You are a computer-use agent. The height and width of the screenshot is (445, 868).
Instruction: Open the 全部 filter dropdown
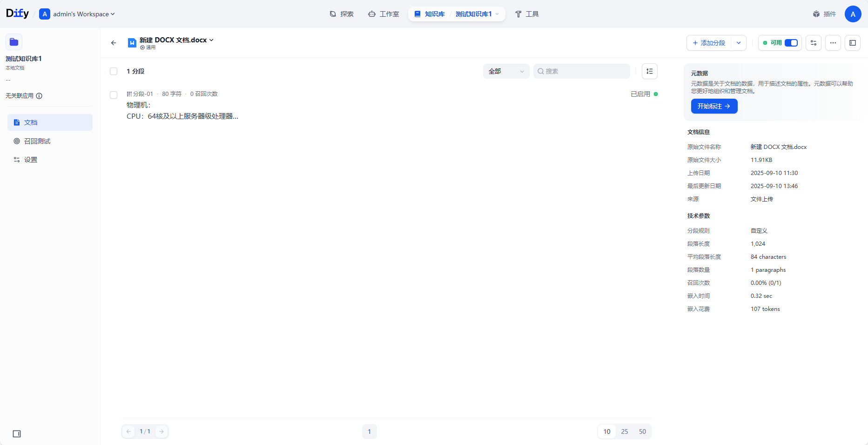click(506, 71)
